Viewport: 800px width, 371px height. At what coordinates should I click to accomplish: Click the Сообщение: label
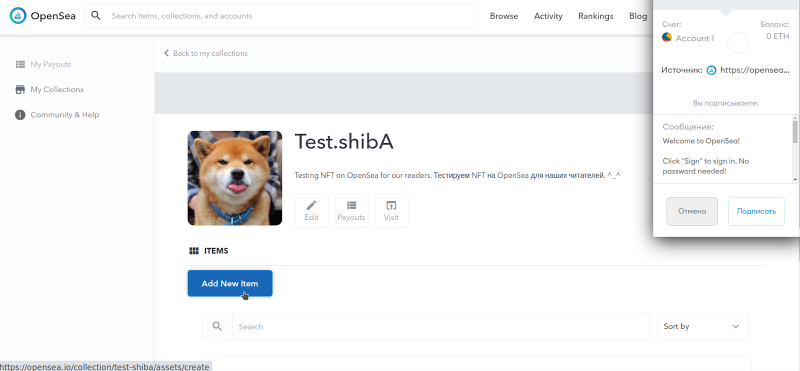pyautogui.click(x=688, y=127)
